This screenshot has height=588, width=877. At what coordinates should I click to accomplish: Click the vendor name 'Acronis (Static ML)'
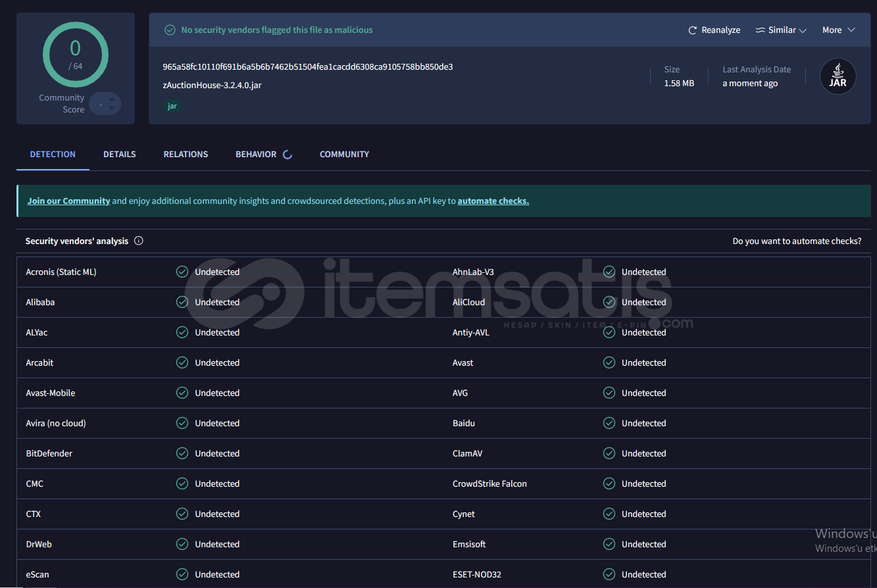[61, 272]
